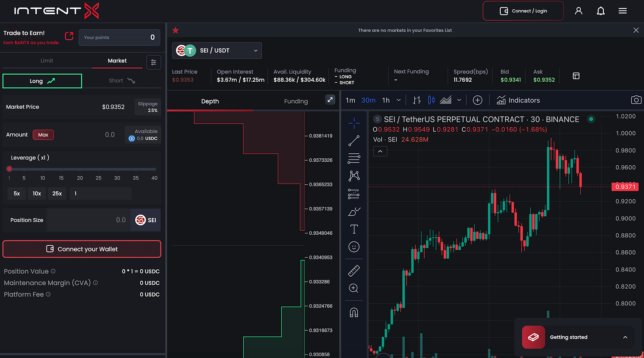This screenshot has width=644, height=358.
Task: Click the Position Size input field
Action: pos(88,220)
